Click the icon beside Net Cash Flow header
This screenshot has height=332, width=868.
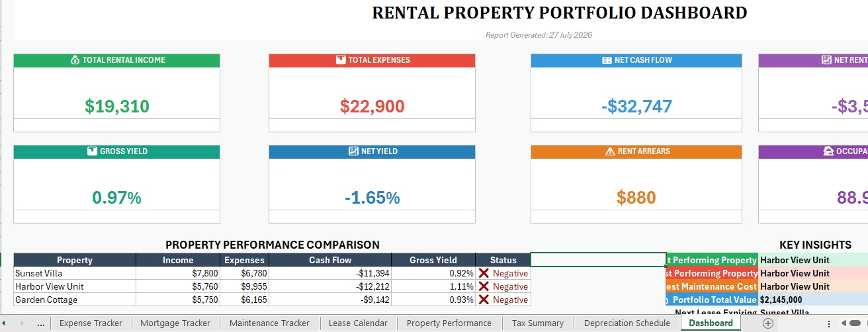tap(607, 60)
